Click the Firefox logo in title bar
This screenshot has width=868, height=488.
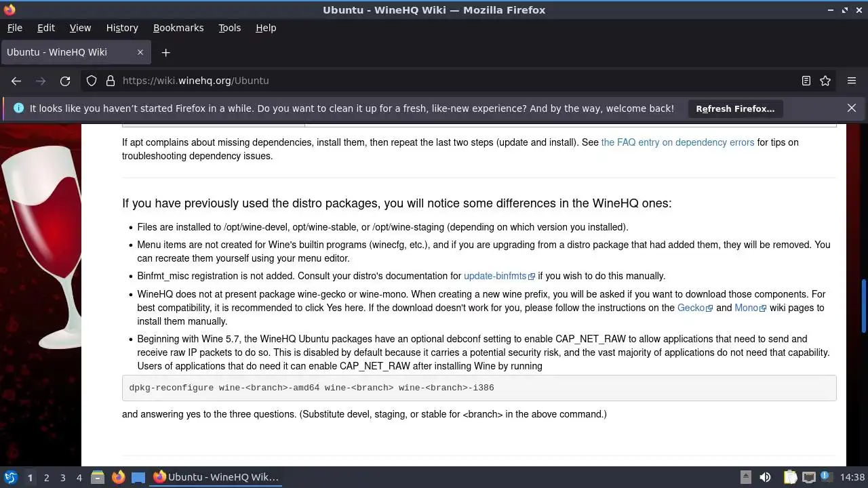[9, 9]
